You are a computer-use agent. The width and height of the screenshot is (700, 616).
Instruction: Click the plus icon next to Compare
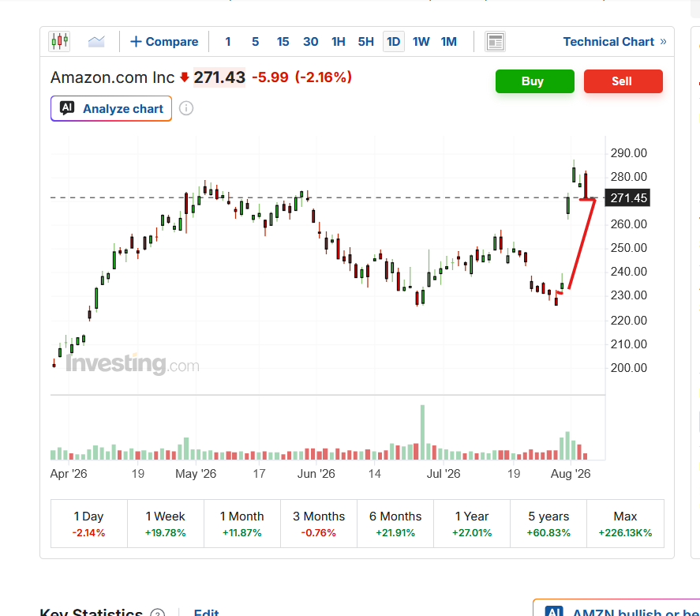[x=136, y=42]
